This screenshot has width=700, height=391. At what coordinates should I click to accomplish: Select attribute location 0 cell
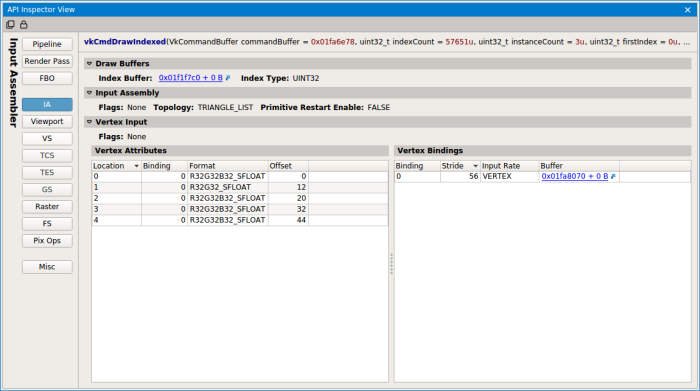pyautogui.click(x=117, y=176)
